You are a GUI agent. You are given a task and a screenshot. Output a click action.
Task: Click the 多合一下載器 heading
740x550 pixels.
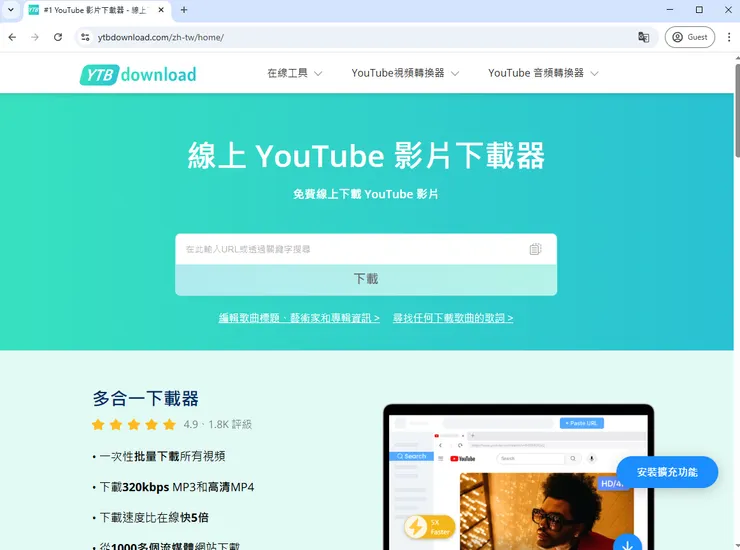pyautogui.click(x=145, y=398)
